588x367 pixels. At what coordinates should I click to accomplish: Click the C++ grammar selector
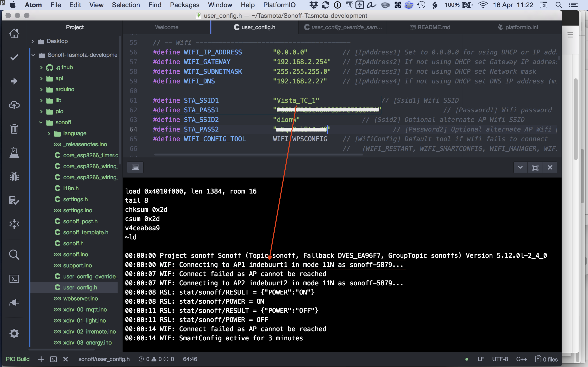tap(521, 359)
